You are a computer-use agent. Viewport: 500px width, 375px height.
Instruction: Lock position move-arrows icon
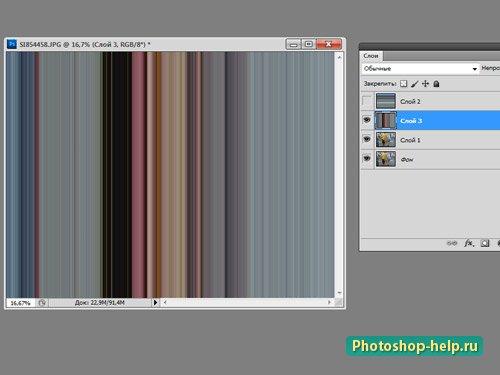tap(425, 84)
